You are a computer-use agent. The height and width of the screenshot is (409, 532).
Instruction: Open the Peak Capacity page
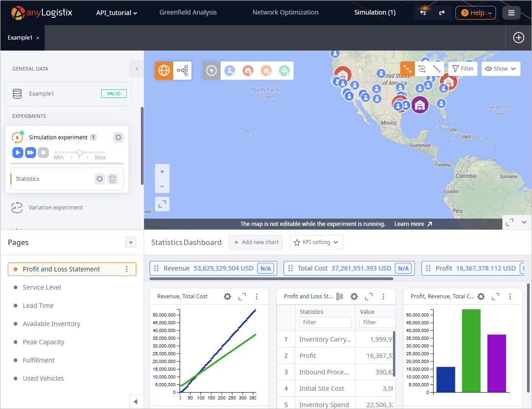43,342
